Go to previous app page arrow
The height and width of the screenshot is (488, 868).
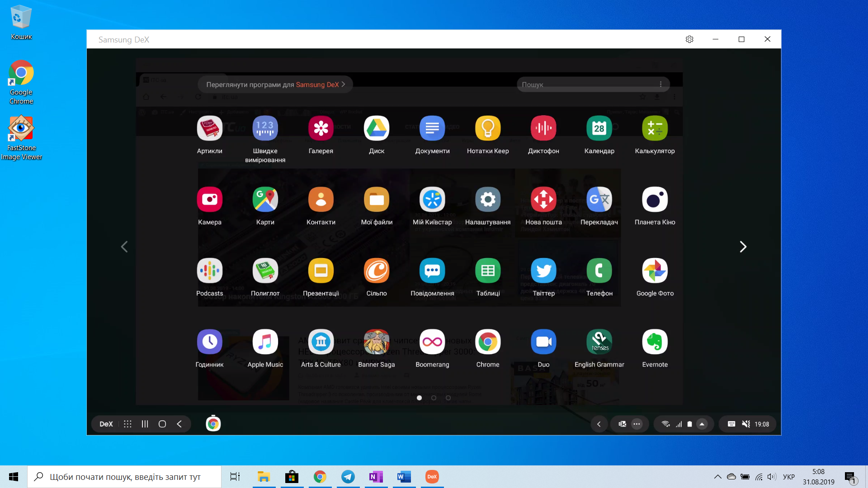[x=124, y=247]
